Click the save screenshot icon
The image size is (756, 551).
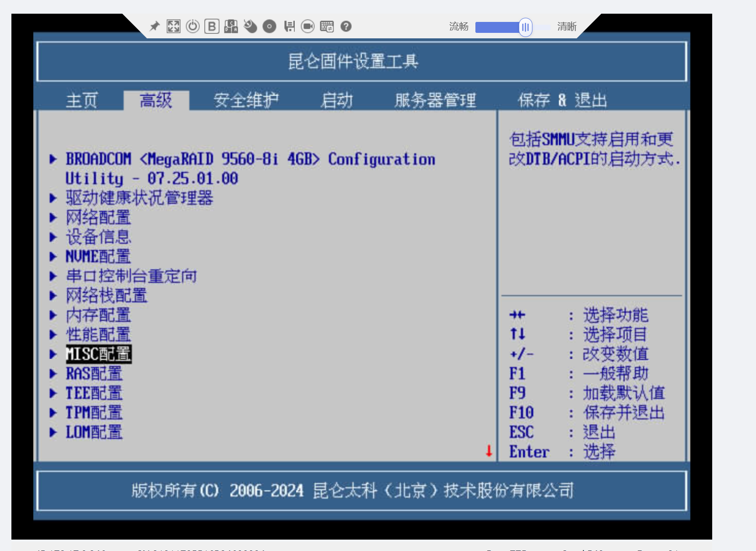pyautogui.click(x=289, y=26)
